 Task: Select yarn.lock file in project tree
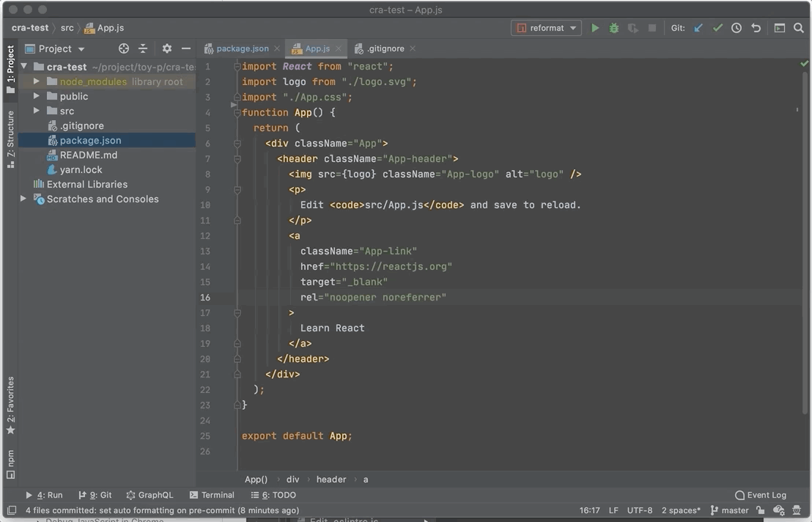point(81,169)
